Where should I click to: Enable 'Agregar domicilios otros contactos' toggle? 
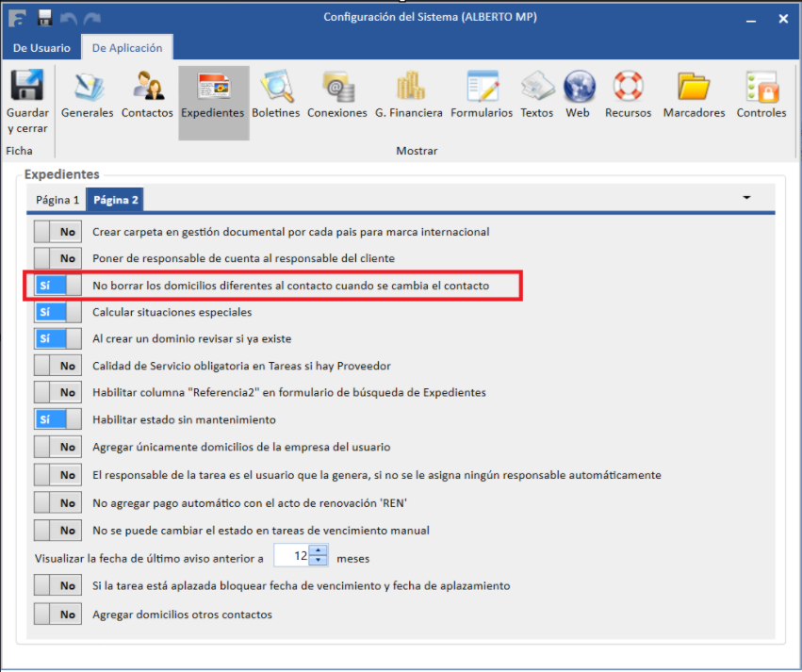tap(57, 615)
